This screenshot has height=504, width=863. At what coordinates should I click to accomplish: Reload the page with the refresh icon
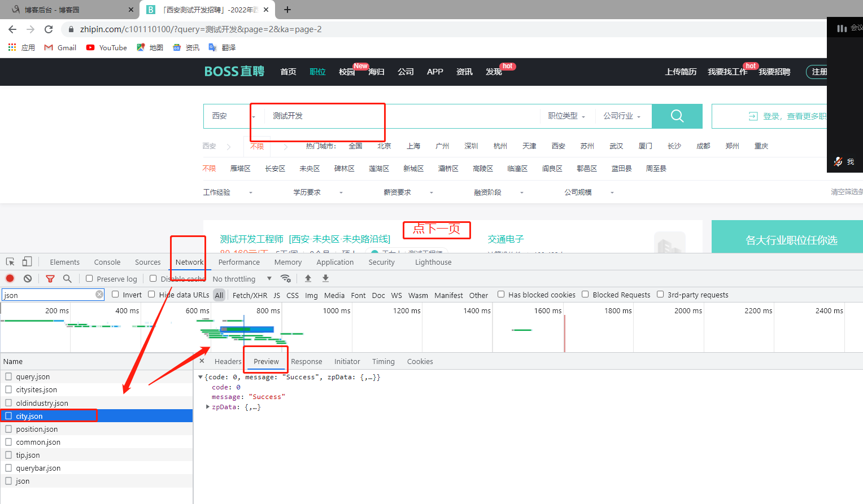(x=49, y=29)
